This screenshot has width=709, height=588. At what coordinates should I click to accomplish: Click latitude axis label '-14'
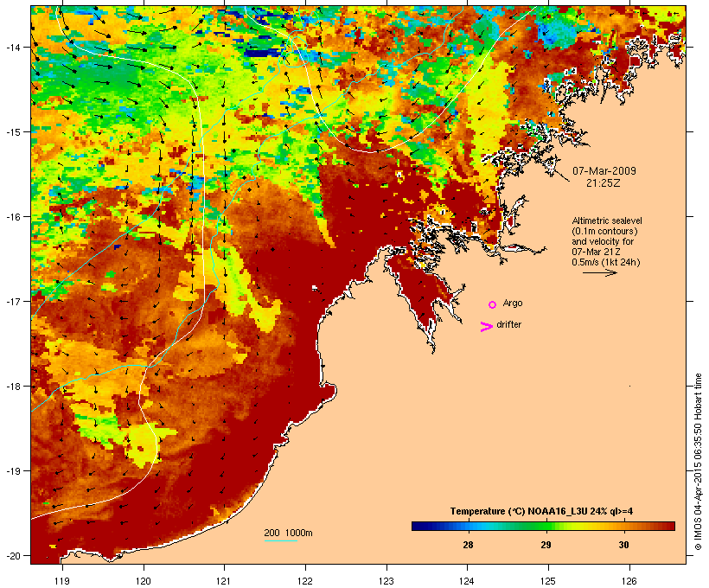(13, 47)
